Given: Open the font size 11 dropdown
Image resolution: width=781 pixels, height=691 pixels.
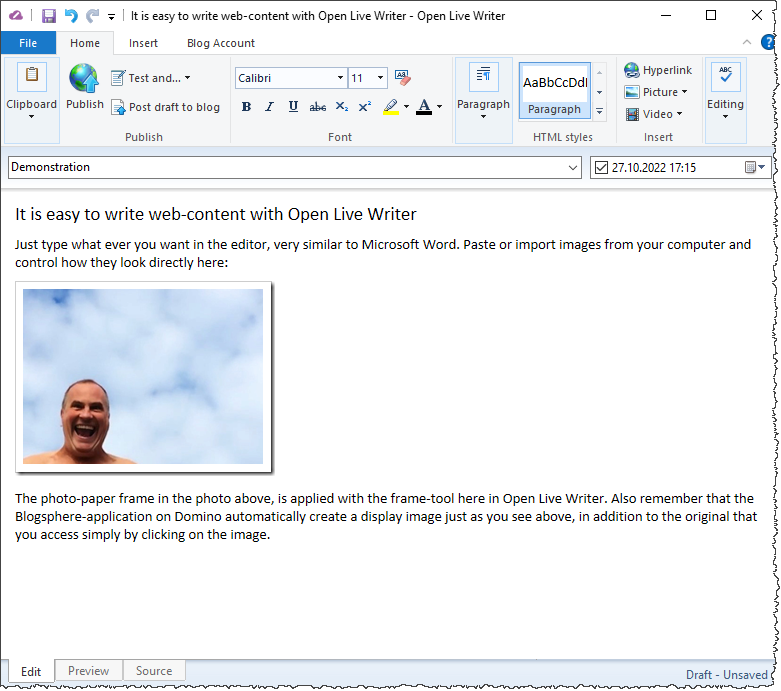Looking at the screenshot, I should [x=380, y=78].
